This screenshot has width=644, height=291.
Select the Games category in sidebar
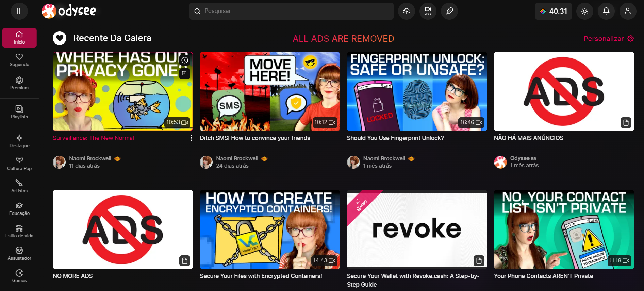point(19,276)
